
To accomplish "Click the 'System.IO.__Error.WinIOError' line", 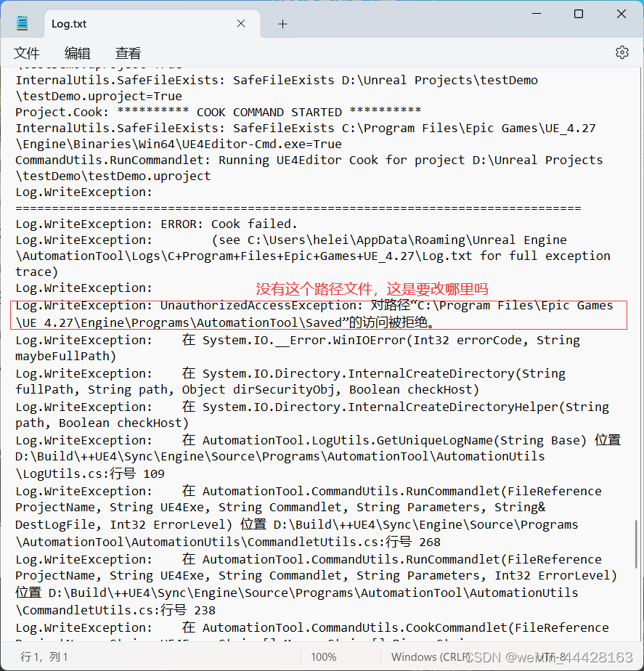I will click(x=298, y=340).
